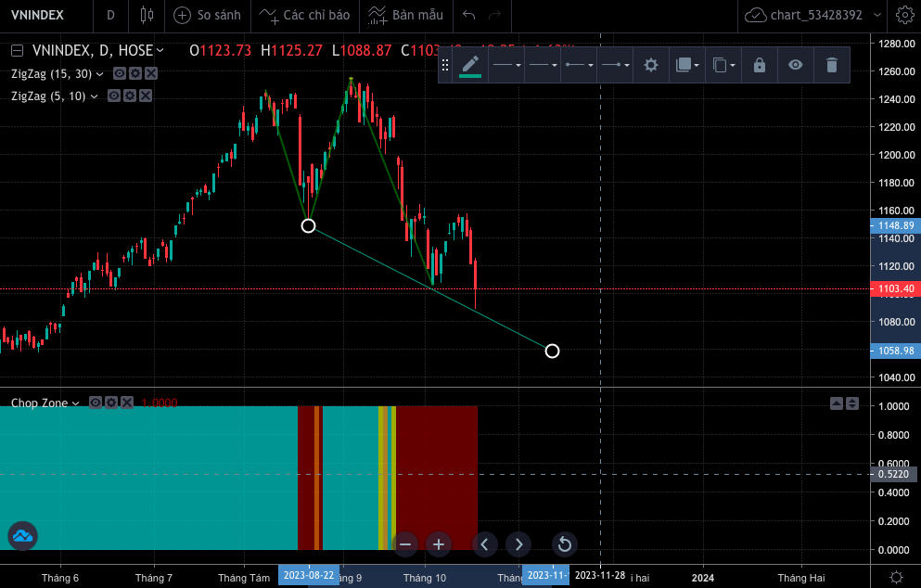Viewport: 921px width, 588px height.
Task: Open the Bản mẫu templates menu
Action: tap(406, 15)
